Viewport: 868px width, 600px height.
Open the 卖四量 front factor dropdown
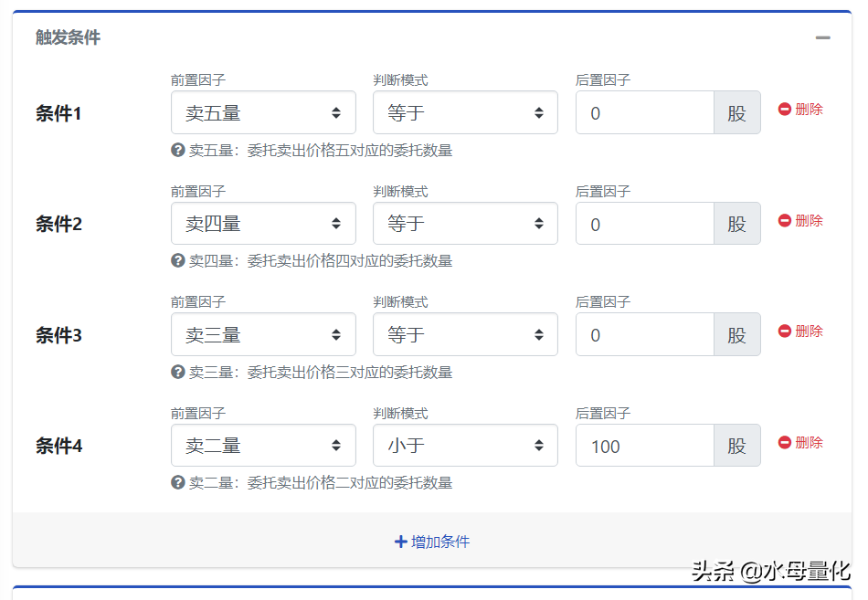coord(263,224)
